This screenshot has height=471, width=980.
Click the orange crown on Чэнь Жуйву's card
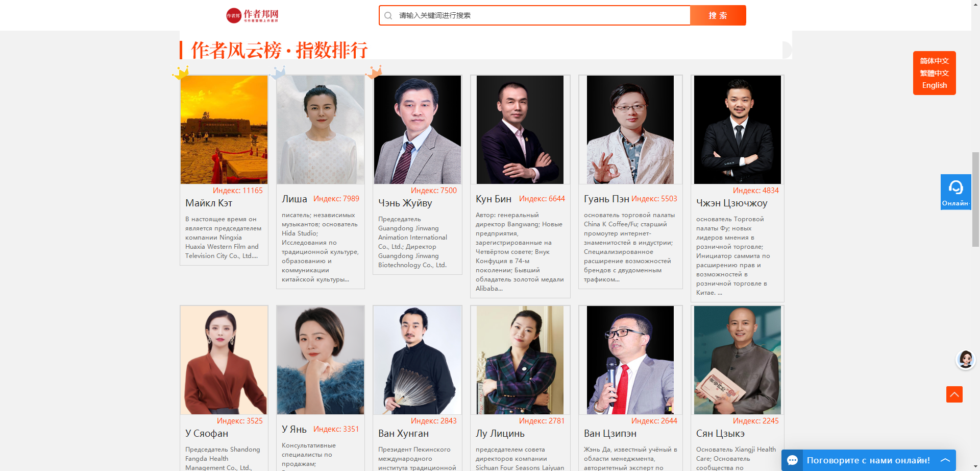click(374, 72)
